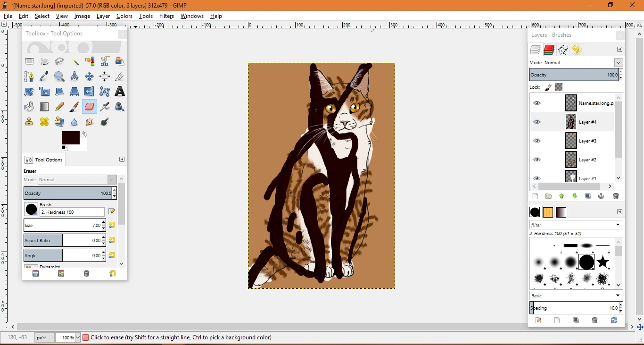The image size is (644, 345).
Task: Click the active Eraser tool
Action: tap(90, 107)
